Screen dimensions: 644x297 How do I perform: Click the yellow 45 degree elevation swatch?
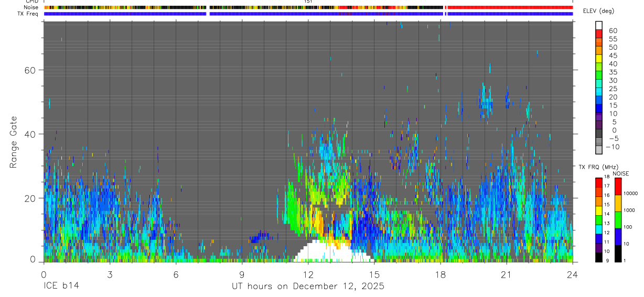tap(598, 59)
